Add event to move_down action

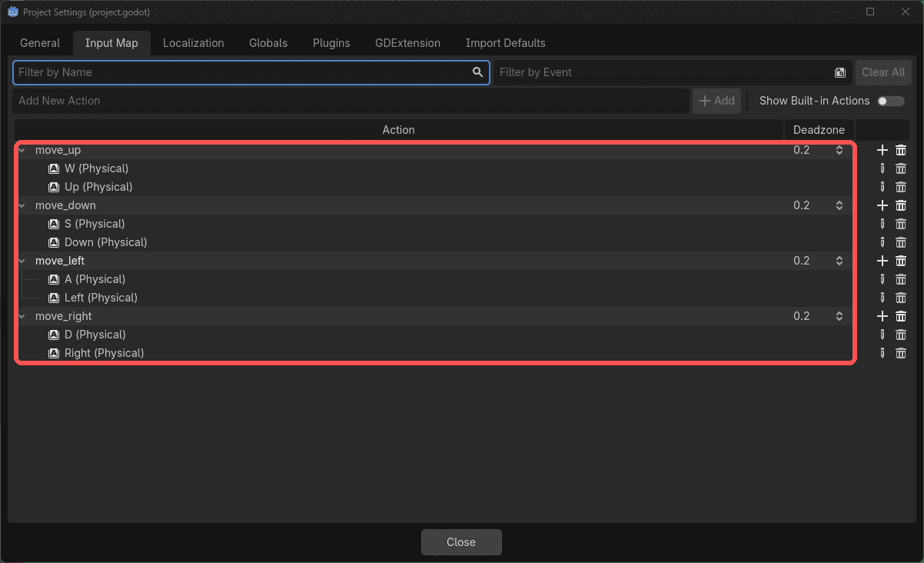(882, 205)
